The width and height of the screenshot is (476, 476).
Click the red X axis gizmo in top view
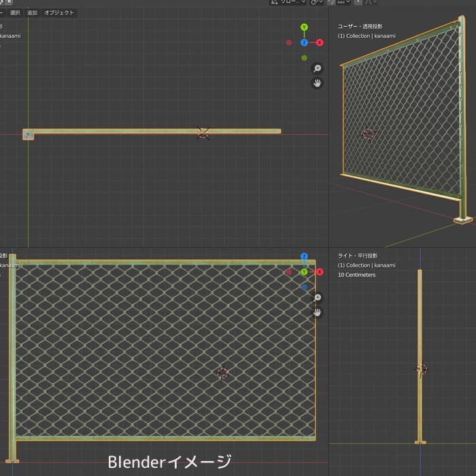point(320,42)
